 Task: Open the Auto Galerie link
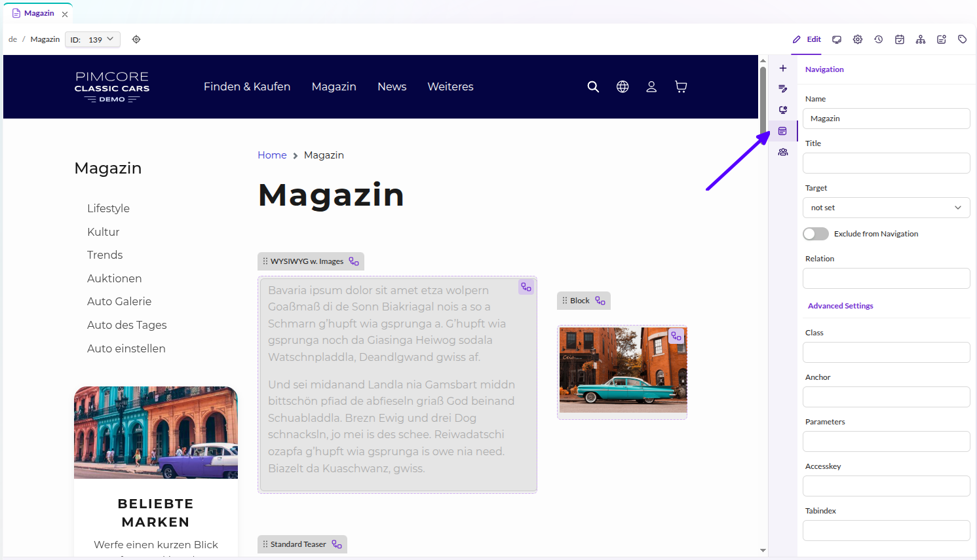(x=119, y=301)
